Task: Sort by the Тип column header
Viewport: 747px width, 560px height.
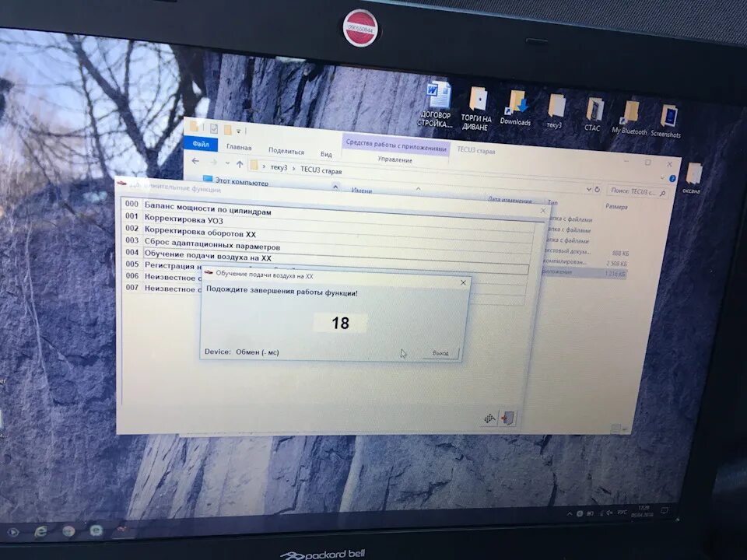Action: click(552, 202)
